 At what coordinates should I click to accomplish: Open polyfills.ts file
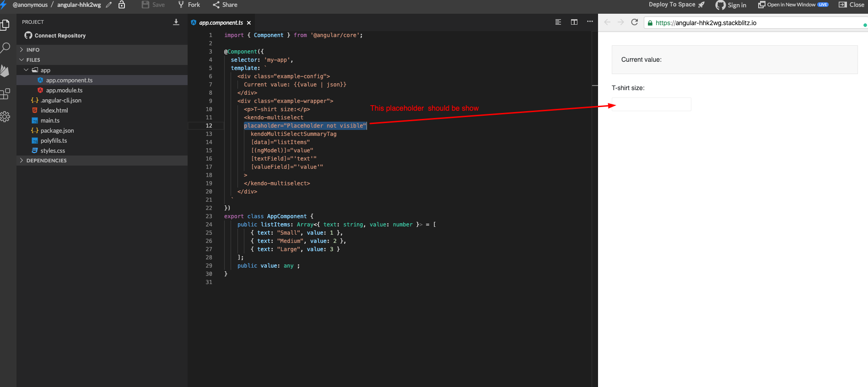(102, 140)
